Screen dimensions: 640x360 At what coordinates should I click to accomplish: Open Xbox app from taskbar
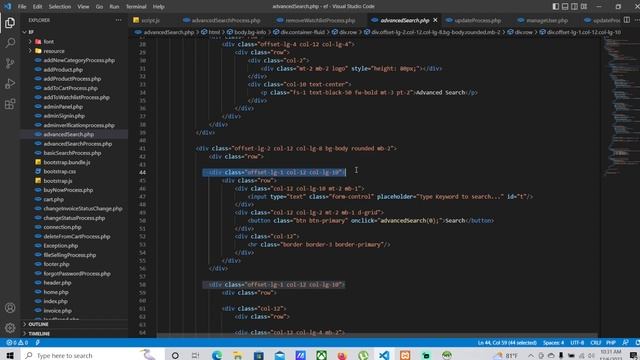point(322,356)
